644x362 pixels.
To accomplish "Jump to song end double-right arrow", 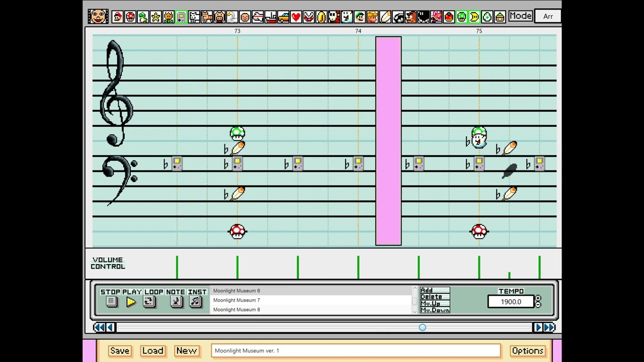I will (549, 327).
